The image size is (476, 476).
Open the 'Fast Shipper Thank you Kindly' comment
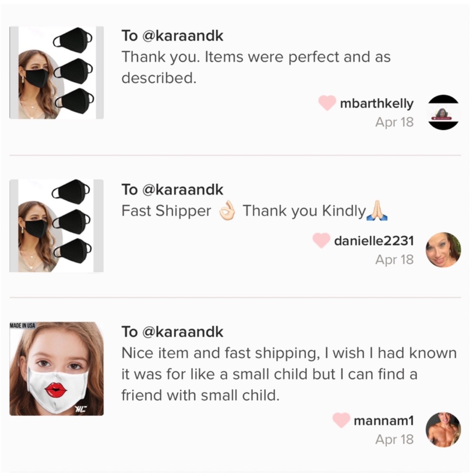point(254,211)
